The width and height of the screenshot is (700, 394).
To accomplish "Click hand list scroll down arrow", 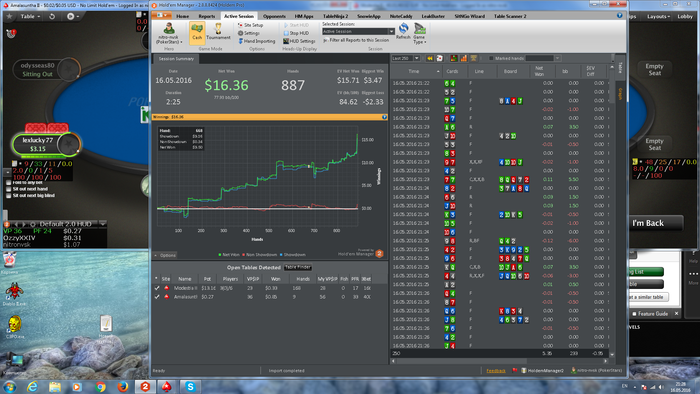I will [612, 355].
